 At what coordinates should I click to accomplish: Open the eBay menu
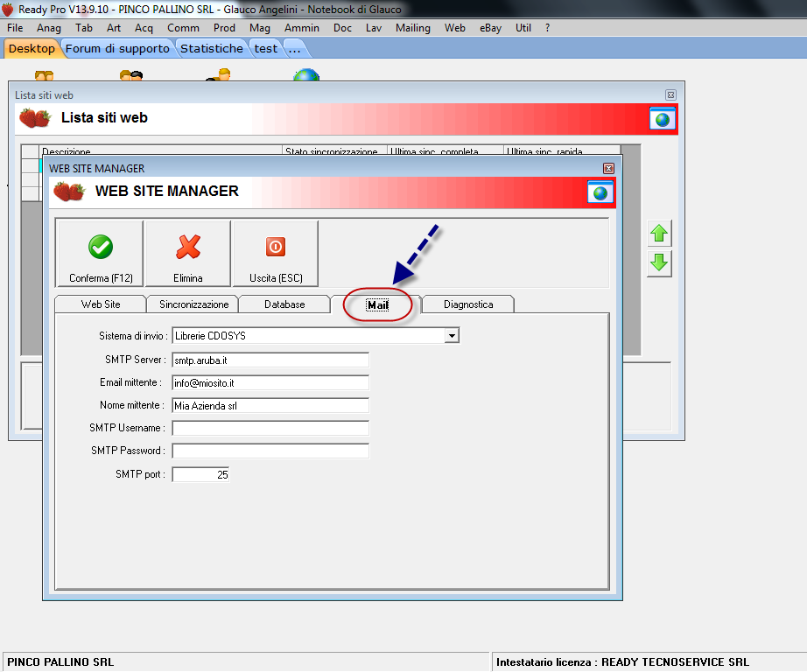491,28
